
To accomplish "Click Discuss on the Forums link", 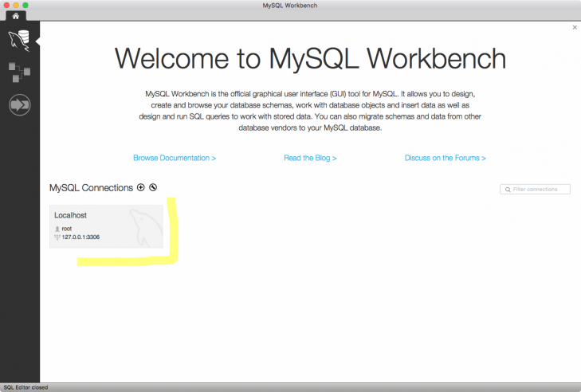I will click(x=445, y=158).
